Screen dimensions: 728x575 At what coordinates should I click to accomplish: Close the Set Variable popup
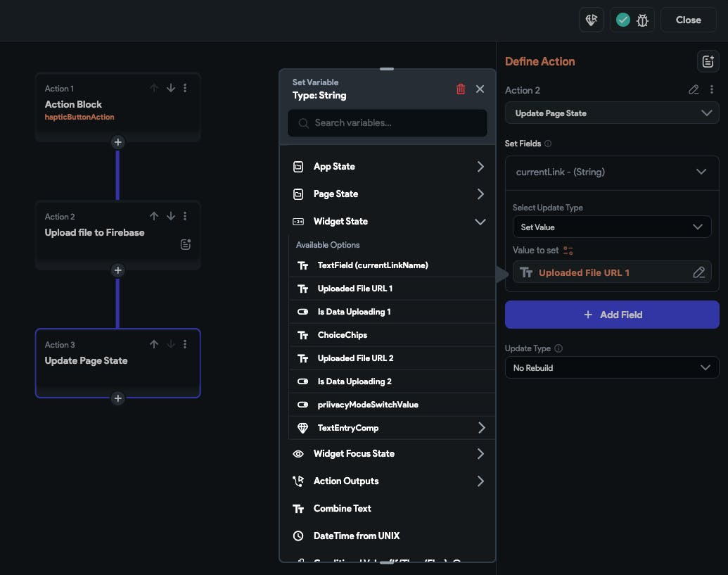480,89
